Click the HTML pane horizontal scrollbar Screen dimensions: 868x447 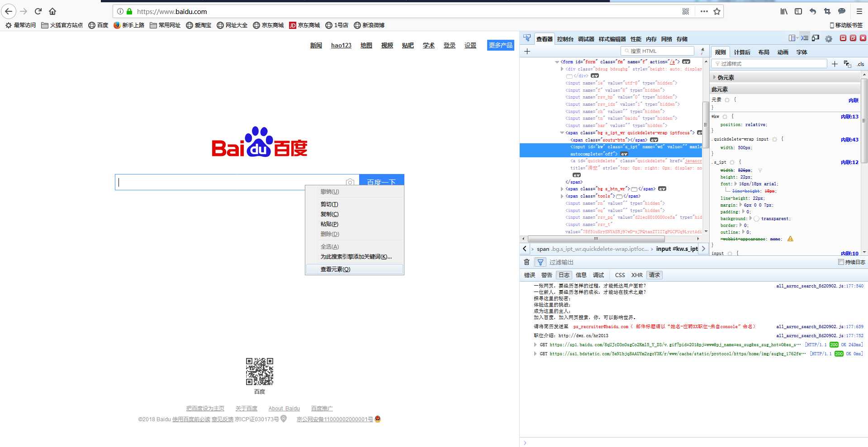coord(596,239)
